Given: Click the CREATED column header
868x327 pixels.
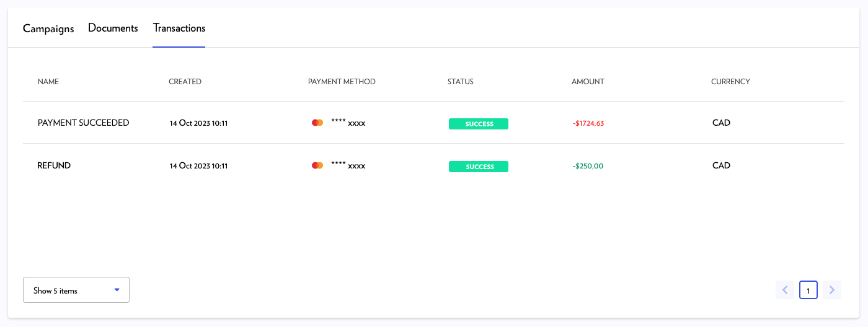Looking at the screenshot, I should 185,82.
